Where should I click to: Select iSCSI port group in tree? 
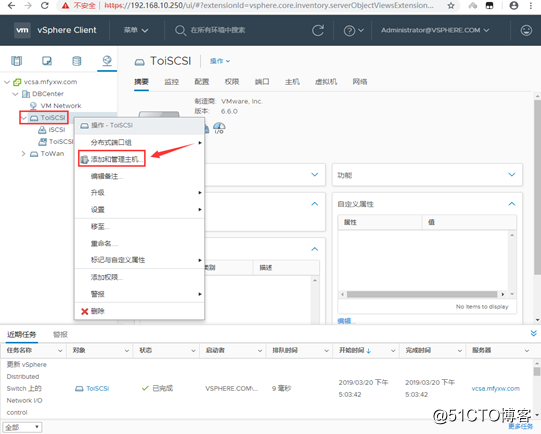pos(57,130)
